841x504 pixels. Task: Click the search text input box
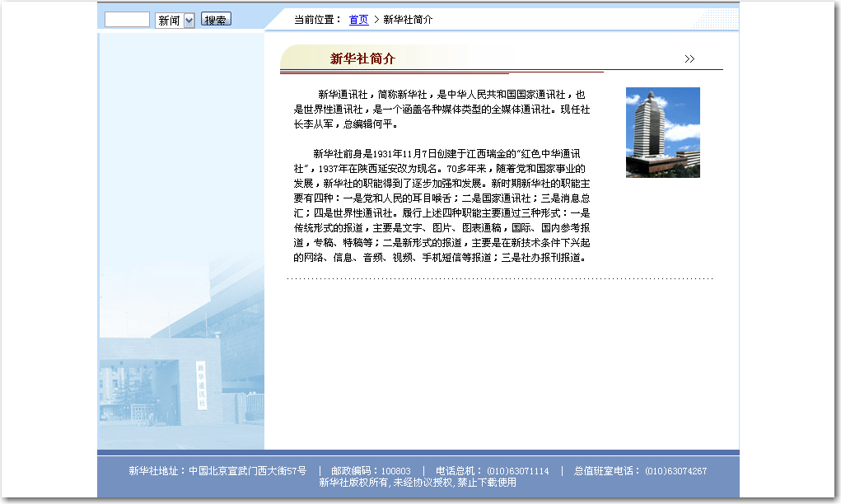tap(127, 19)
